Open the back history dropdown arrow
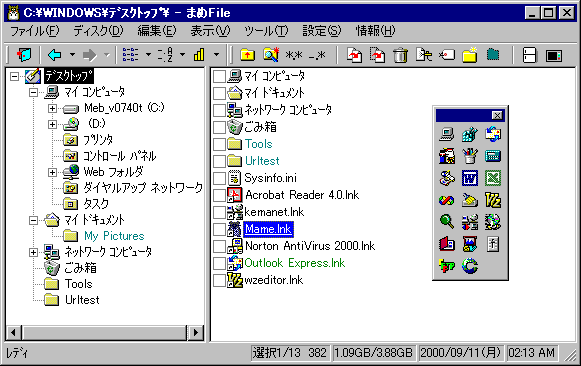This screenshot has width=581, height=366. pyautogui.click(x=72, y=55)
